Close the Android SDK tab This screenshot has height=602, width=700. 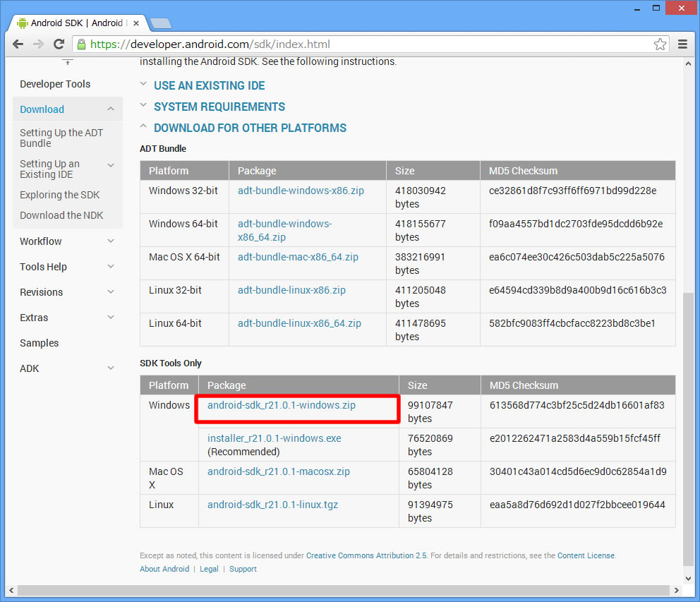pos(136,23)
